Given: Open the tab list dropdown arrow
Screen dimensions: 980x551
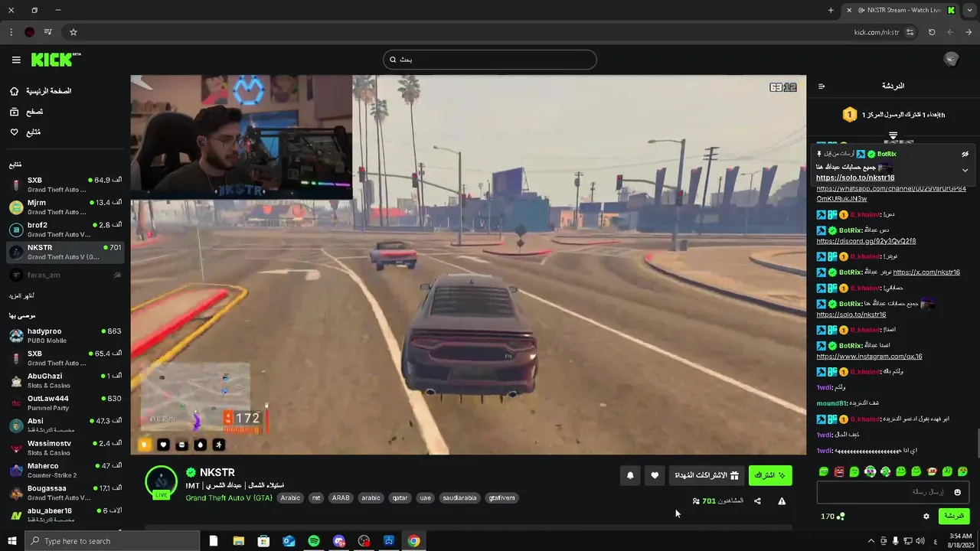Looking at the screenshot, I should click(969, 10).
